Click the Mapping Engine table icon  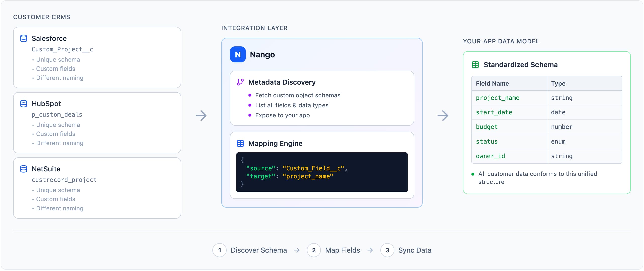(240, 143)
